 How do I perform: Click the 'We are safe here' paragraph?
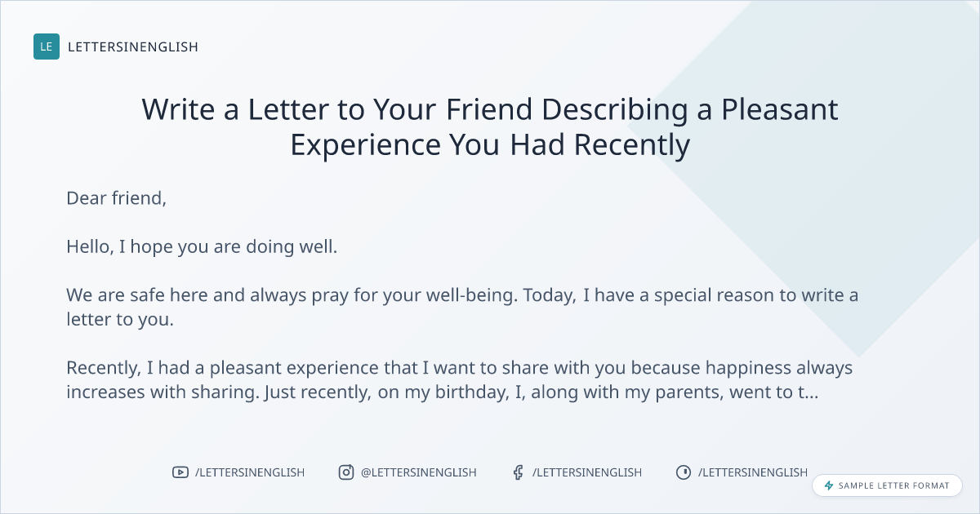coord(461,295)
